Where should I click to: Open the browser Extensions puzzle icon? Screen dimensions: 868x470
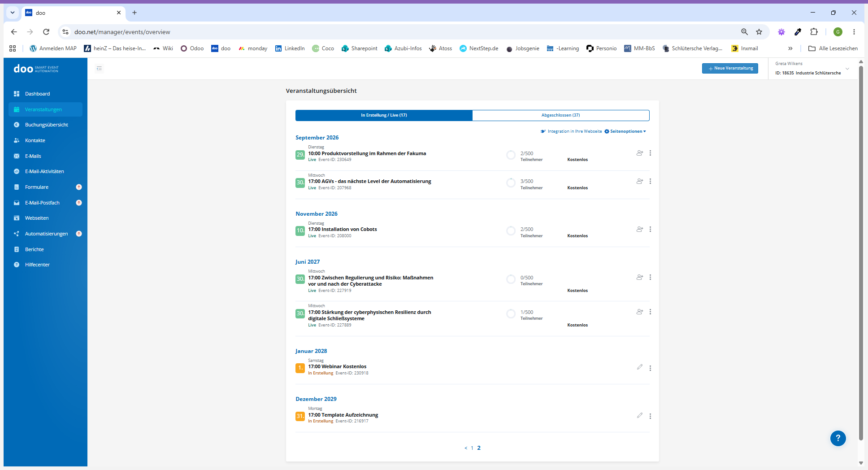814,32
